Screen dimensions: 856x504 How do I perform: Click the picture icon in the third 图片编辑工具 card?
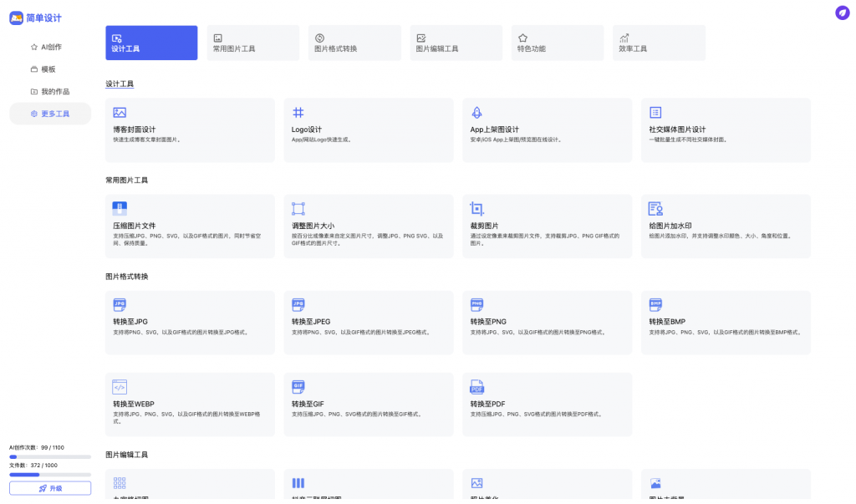pos(476,483)
